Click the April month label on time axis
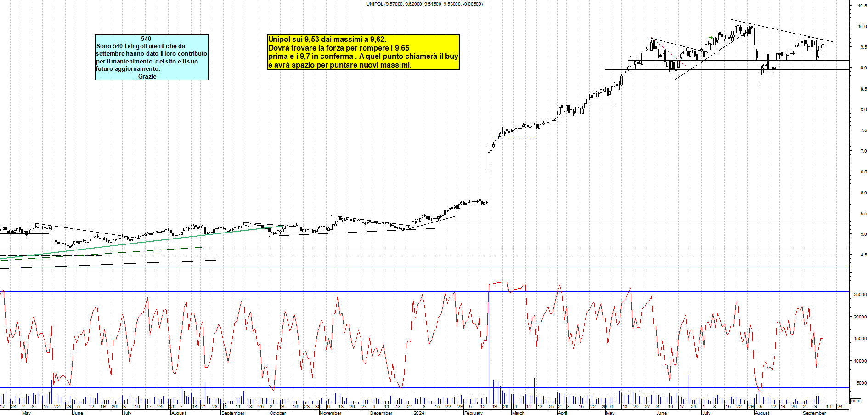This screenshot has width=868, height=415. 562,413
